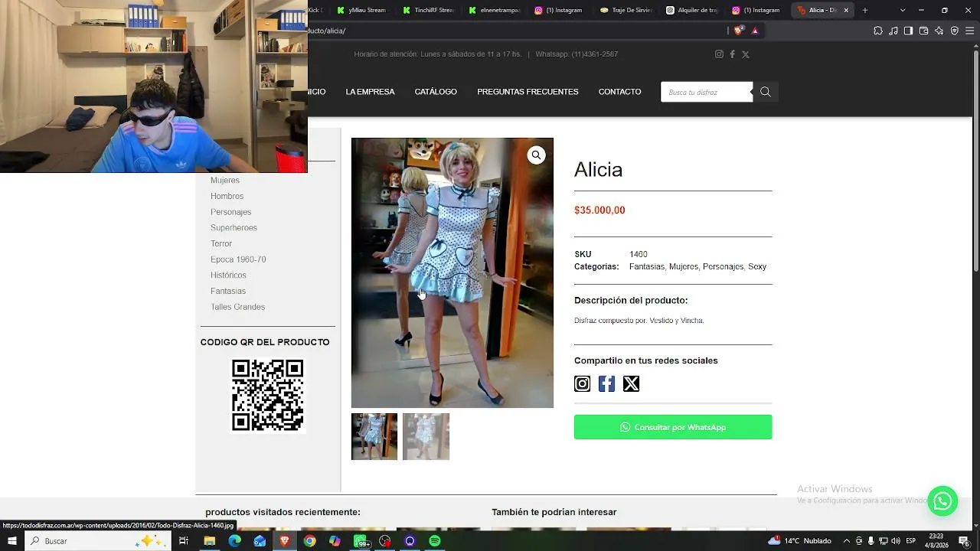
Task: Switch to the yMiau Stream tab
Action: point(361,10)
